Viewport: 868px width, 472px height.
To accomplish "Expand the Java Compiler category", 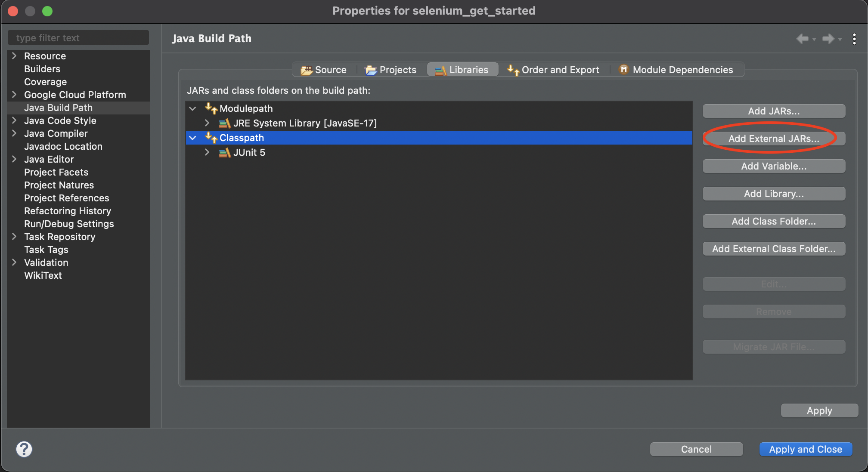I will click(14, 133).
